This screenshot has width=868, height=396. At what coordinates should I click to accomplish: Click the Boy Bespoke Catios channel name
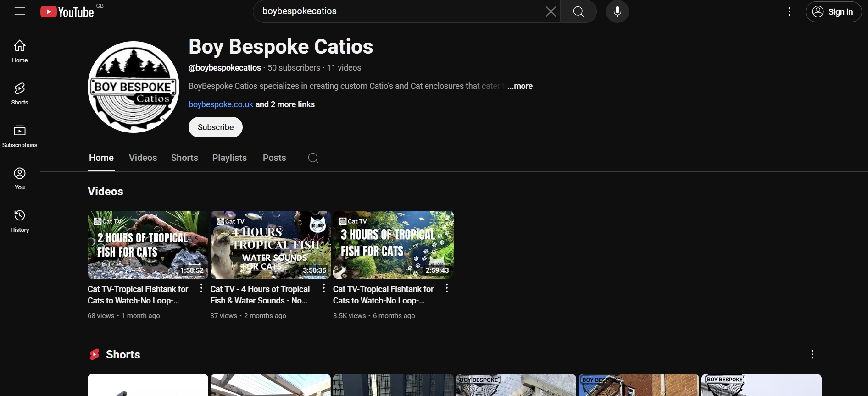click(281, 47)
